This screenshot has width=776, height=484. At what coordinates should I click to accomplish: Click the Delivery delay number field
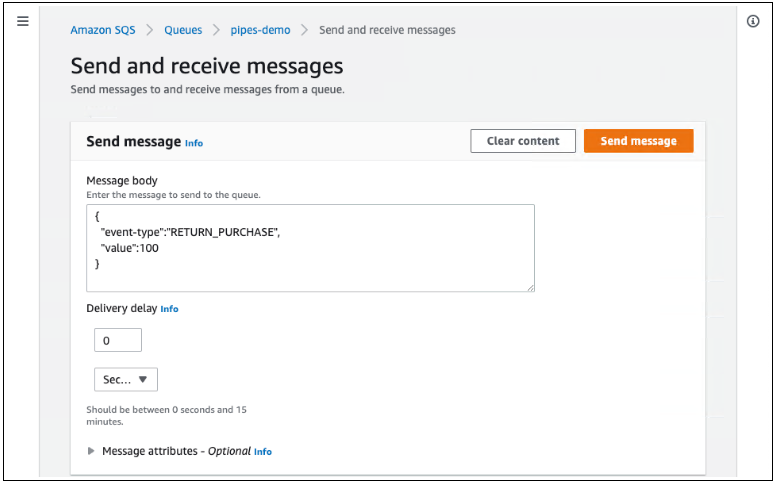tap(118, 341)
